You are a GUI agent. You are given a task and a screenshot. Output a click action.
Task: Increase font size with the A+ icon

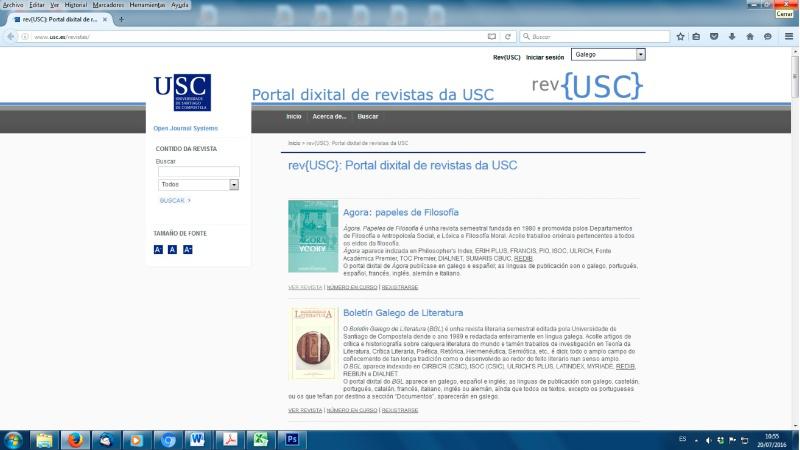point(187,249)
